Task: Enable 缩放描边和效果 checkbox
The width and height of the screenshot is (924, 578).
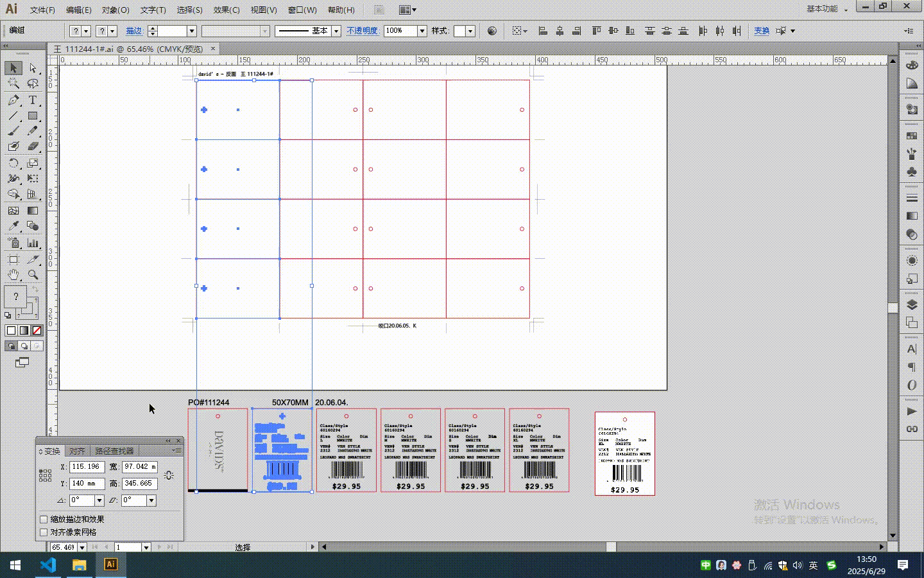Action: (x=44, y=520)
